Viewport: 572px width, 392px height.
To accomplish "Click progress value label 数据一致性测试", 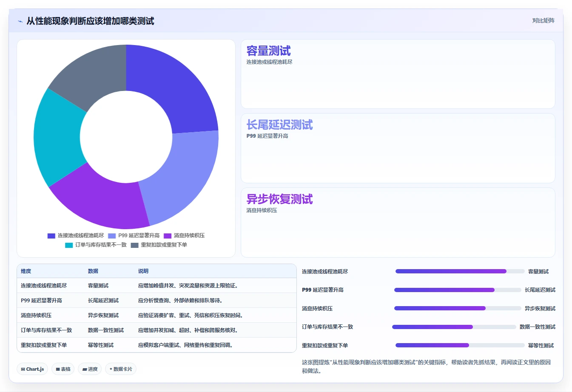I will (x=538, y=327).
